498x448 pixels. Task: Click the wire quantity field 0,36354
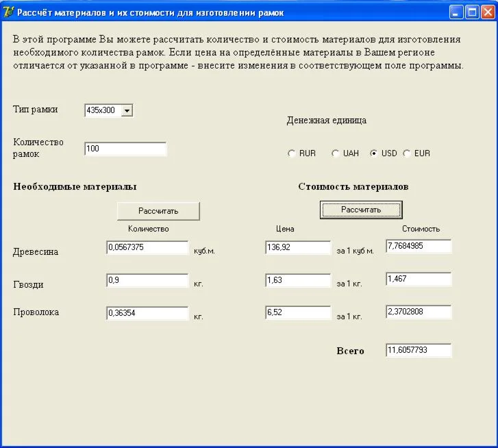point(147,313)
